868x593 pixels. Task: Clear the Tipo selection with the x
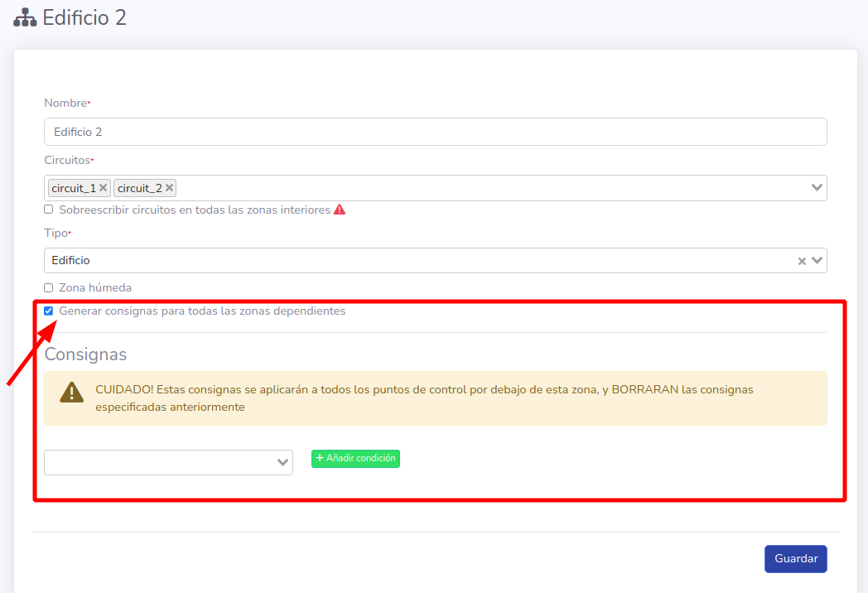coord(802,261)
